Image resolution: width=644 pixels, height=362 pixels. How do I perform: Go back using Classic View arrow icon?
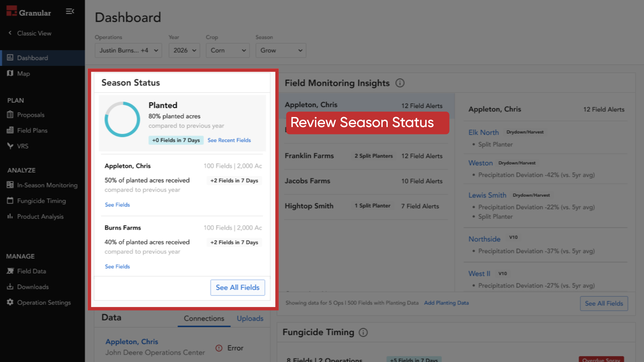click(x=10, y=33)
